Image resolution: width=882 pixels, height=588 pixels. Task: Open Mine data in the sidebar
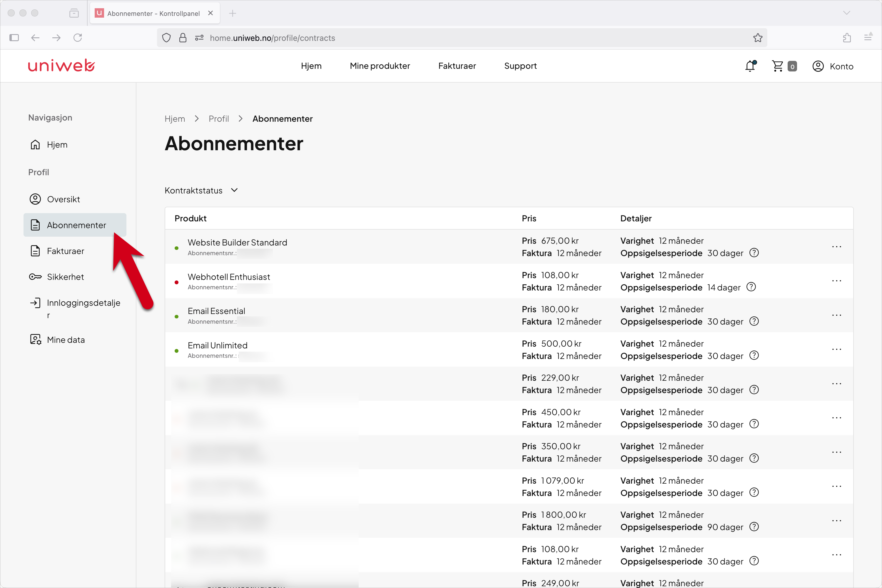pyautogui.click(x=75, y=340)
